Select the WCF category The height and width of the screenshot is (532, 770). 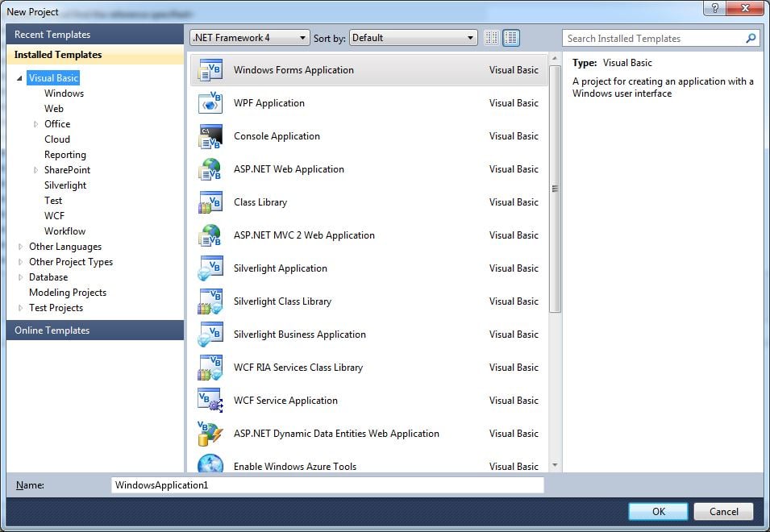[x=54, y=216]
